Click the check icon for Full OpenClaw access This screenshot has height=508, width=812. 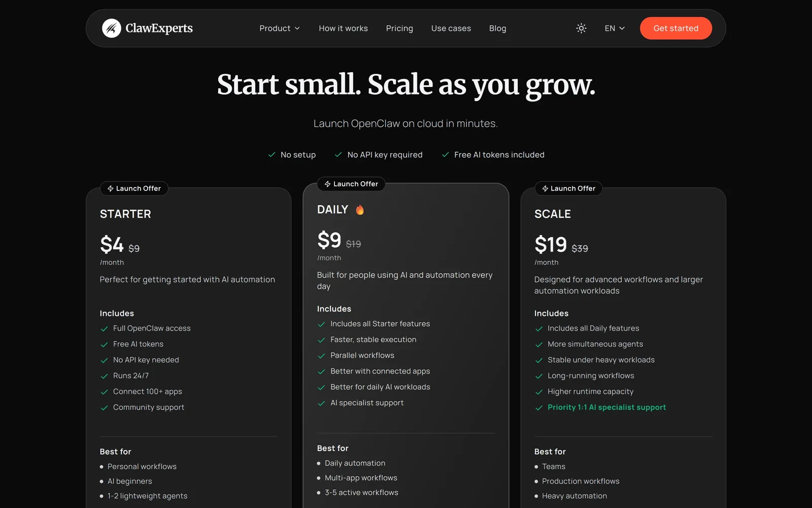(104, 329)
